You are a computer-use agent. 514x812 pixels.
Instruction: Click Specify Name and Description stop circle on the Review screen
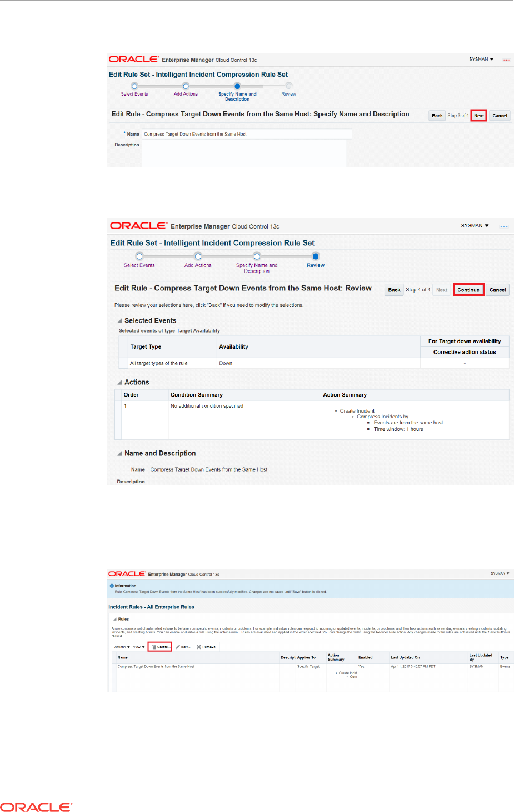257,256
